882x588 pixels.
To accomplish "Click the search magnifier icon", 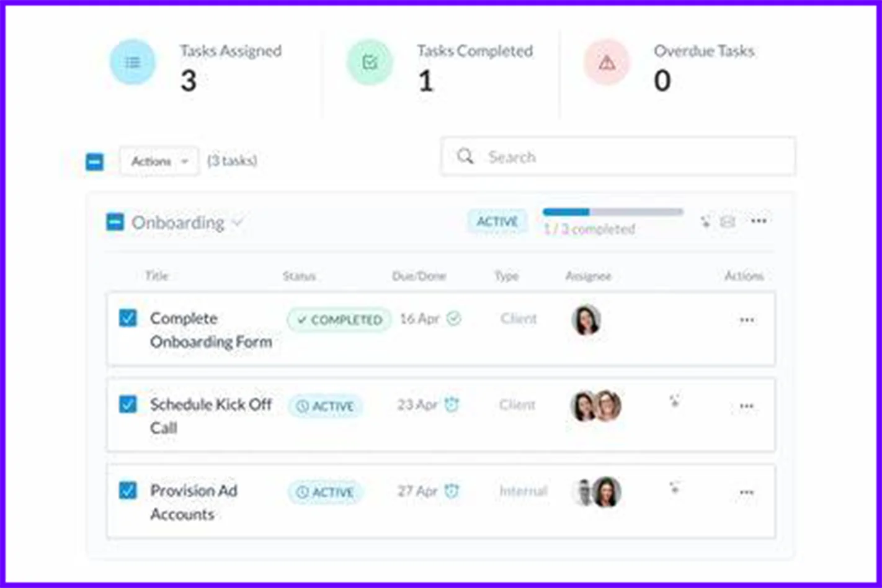I will tap(465, 157).
